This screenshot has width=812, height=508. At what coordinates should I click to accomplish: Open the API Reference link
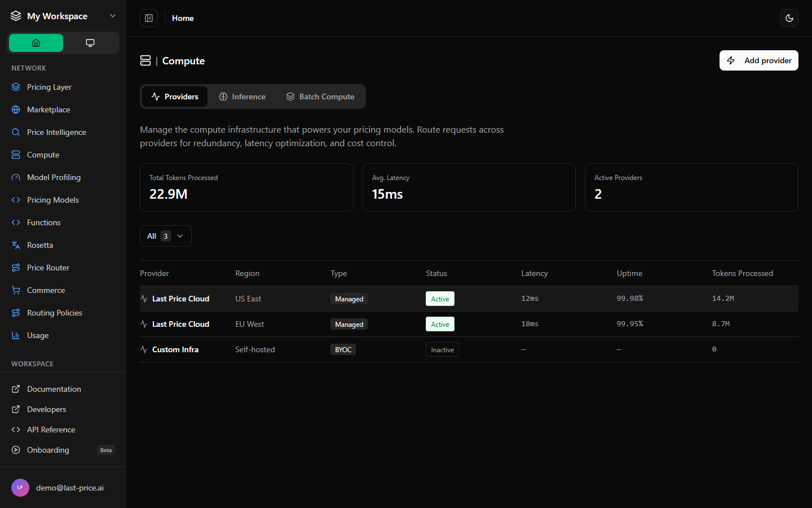tap(63, 430)
